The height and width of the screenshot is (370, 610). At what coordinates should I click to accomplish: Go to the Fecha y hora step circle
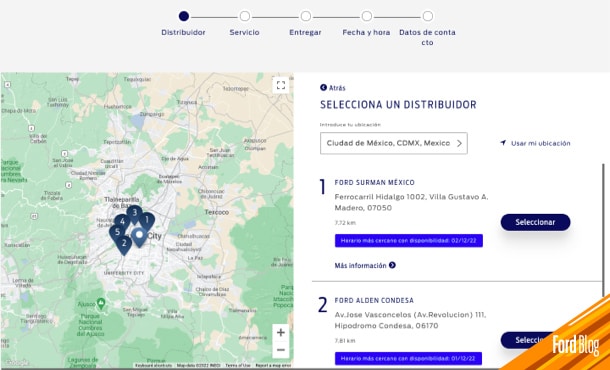point(367,16)
